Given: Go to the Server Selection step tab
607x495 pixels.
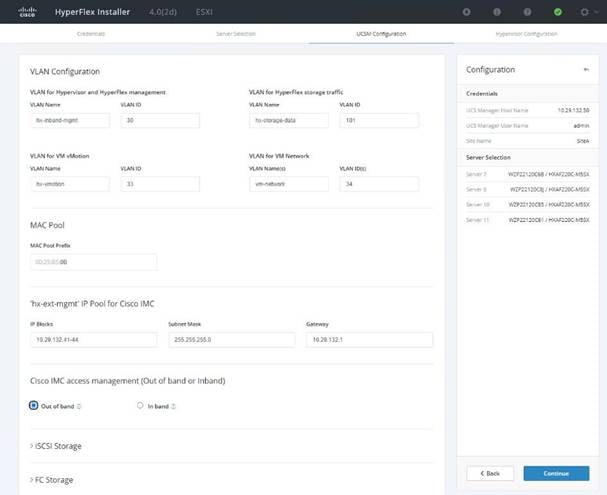Looking at the screenshot, I should click(x=236, y=34).
